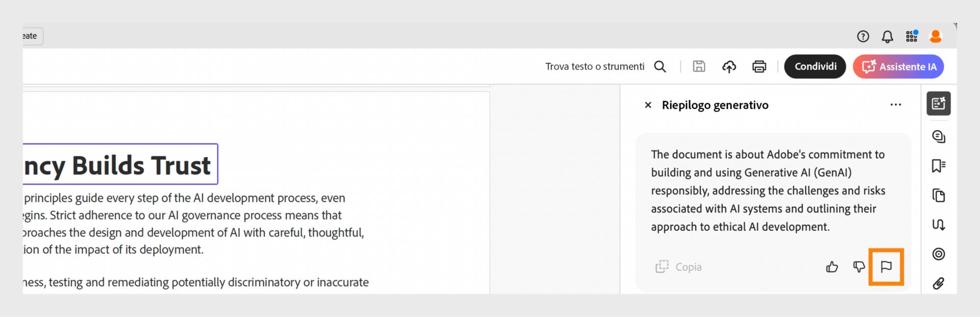Open the three-dot options menu
This screenshot has width=980, height=317.
[x=896, y=105]
